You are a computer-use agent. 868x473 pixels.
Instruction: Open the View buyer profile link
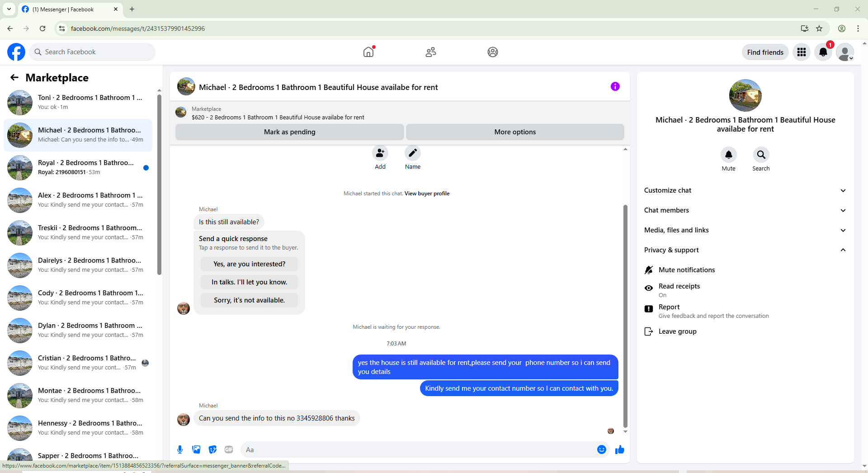(x=427, y=194)
